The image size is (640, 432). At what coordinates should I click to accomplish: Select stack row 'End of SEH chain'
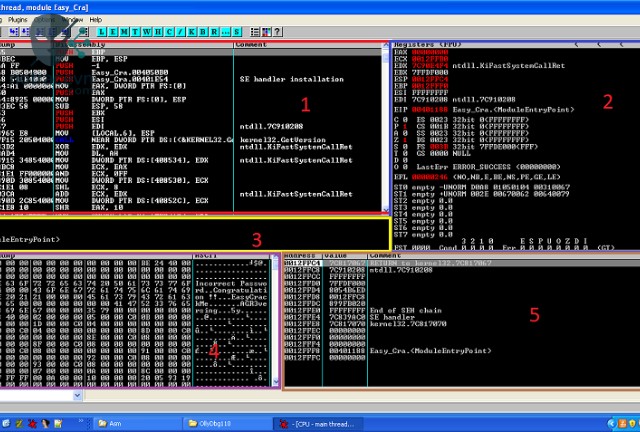[x=405, y=310]
